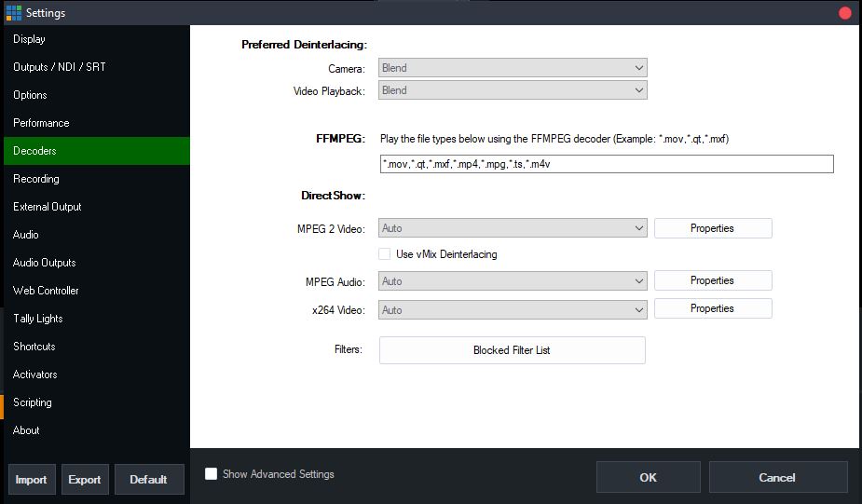Toggle Show Advanced Settings checkbox

(x=212, y=474)
